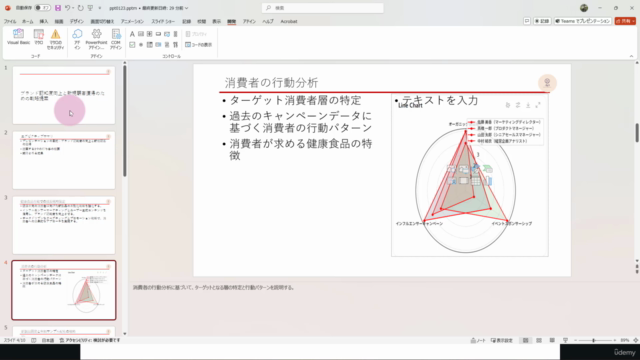This screenshot has width=640, height=360.
Task: Redo the last action
Action: (81, 8)
